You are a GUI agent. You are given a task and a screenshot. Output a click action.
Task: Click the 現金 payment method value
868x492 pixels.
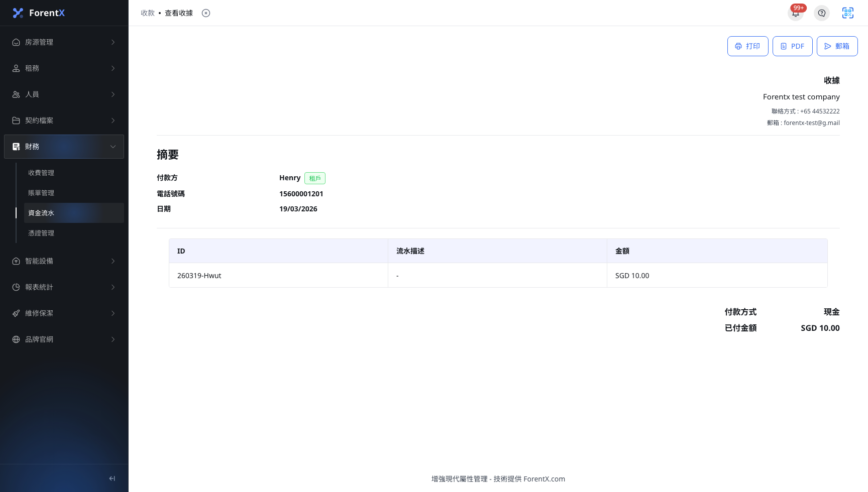click(x=832, y=312)
